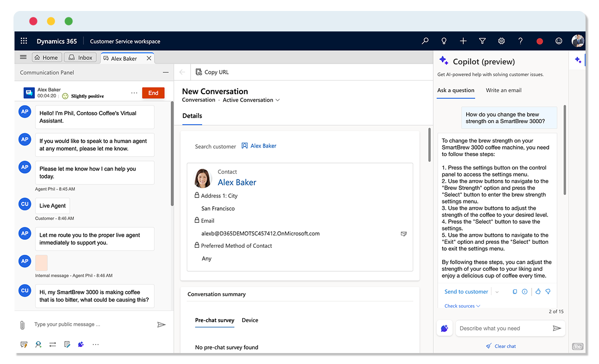The height and width of the screenshot is (364, 599).
Task: Switch to the Inbox tab
Action: pos(81,58)
